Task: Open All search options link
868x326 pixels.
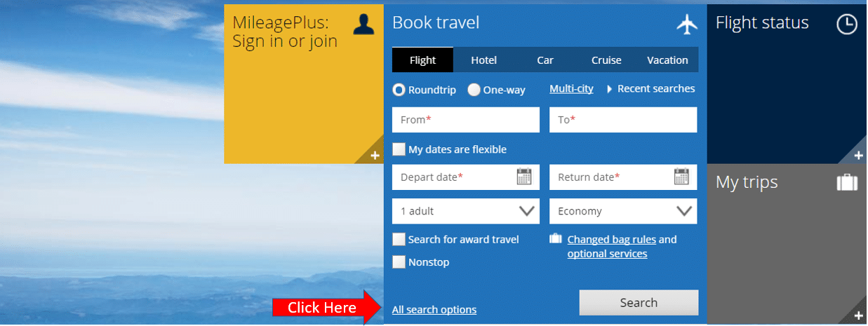Action: coord(434,310)
